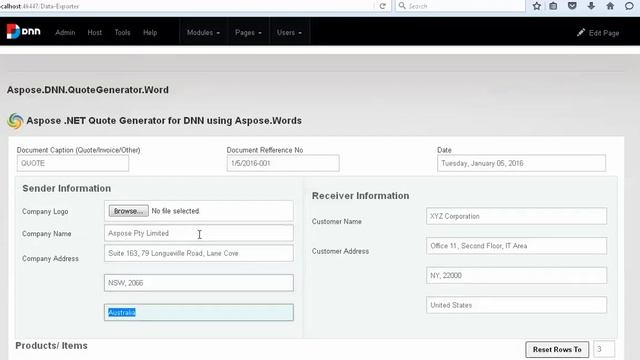The height and width of the screenshot is (360, 640).
Task: Click Browse to choose company logo
Action: (129, 211)
